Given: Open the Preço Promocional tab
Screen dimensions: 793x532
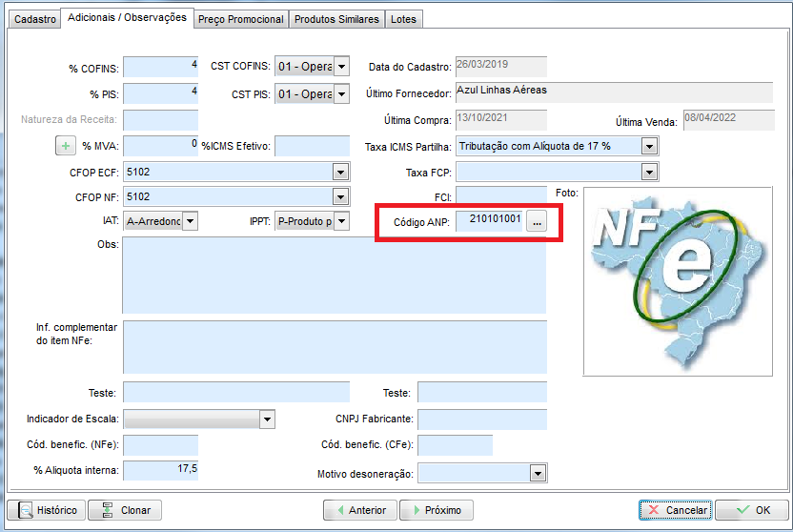Looking at the screenshot, I should click(240, 19).
